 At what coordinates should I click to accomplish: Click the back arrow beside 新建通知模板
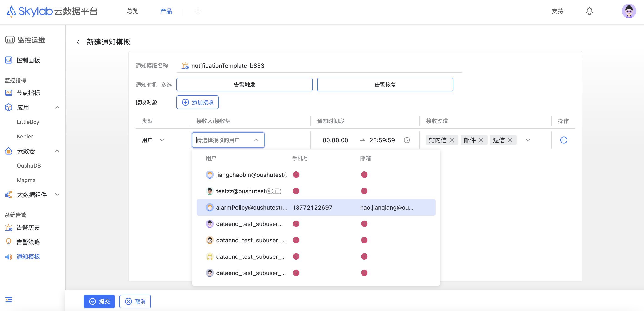coord(78,42)
